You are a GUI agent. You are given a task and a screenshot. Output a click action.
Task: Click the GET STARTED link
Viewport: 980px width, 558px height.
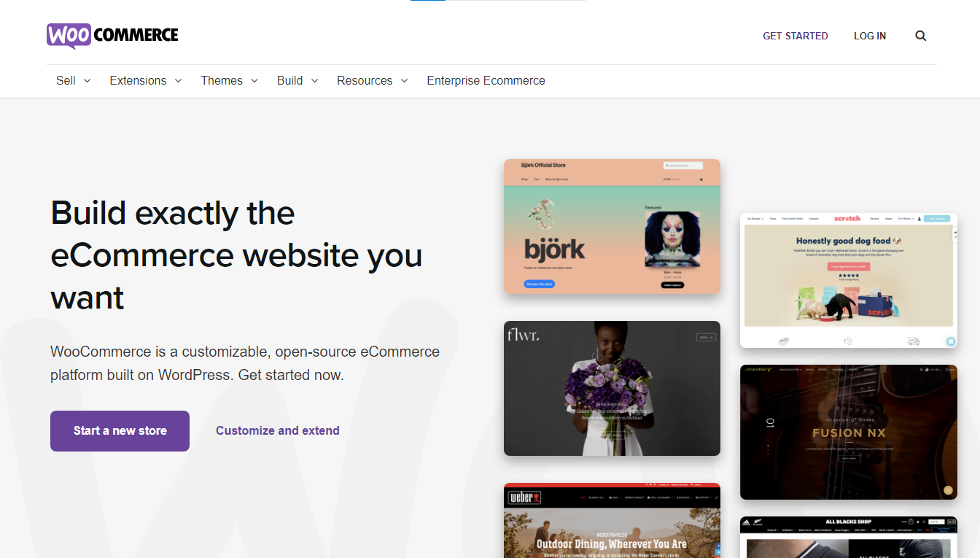coord(796,36)
